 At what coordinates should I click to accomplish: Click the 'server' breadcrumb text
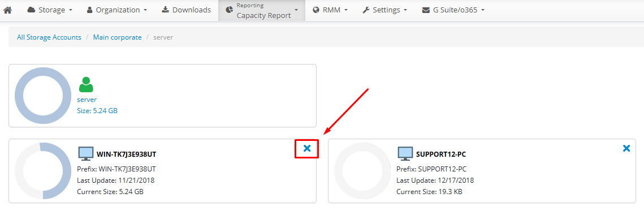point(163,37)
